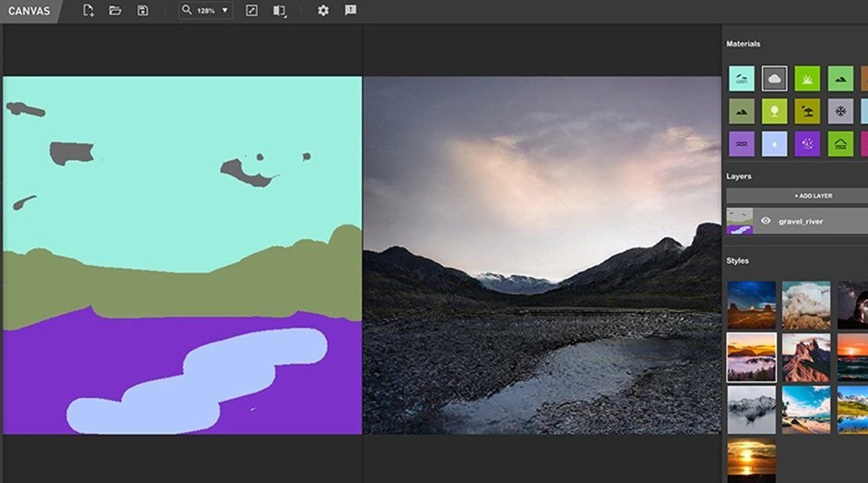
Task: Save the project with the floppy disk icon
Action: coord(142,11)
